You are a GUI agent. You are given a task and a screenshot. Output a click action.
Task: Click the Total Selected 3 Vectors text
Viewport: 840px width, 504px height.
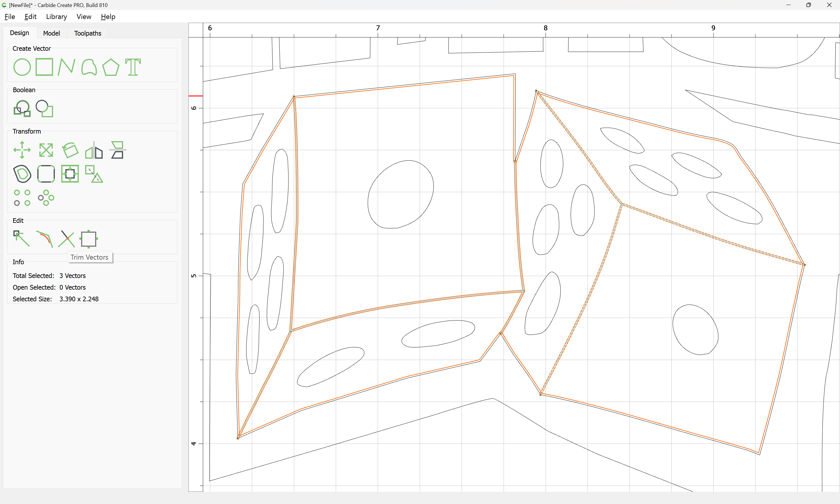49,276
